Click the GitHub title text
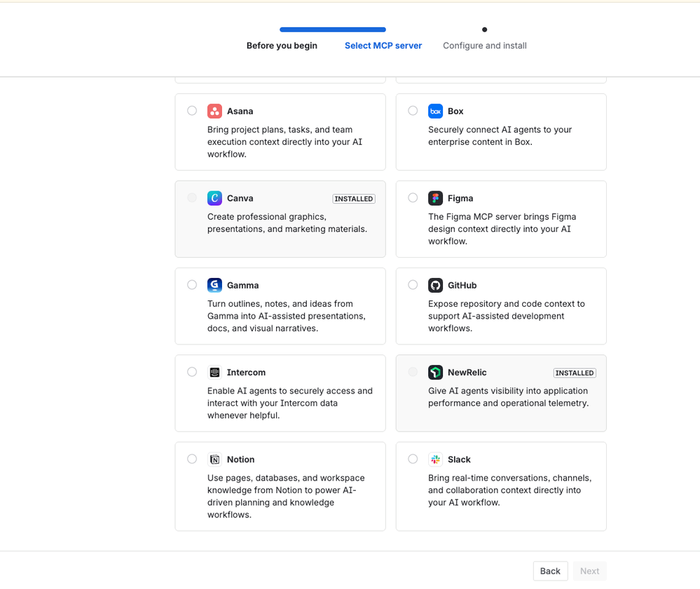Image resolution: width=700 pixels, height=589 pixels. 462,285
